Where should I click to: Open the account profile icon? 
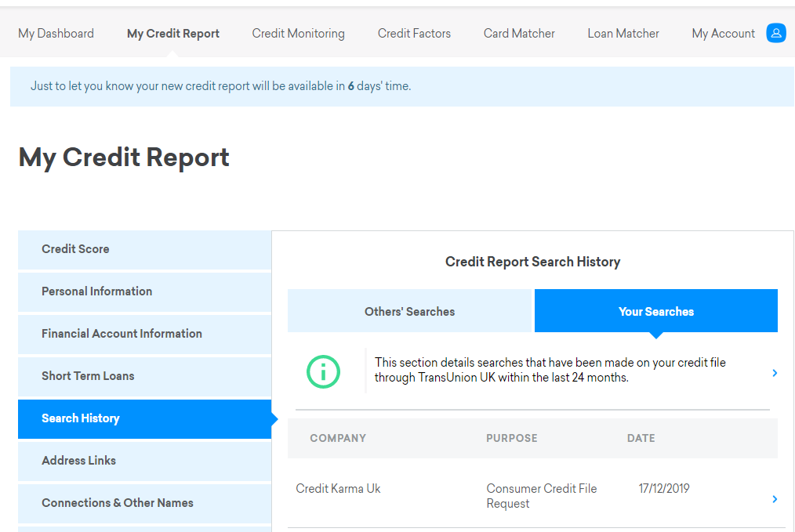pyautogui.click(x=775, y=34)
